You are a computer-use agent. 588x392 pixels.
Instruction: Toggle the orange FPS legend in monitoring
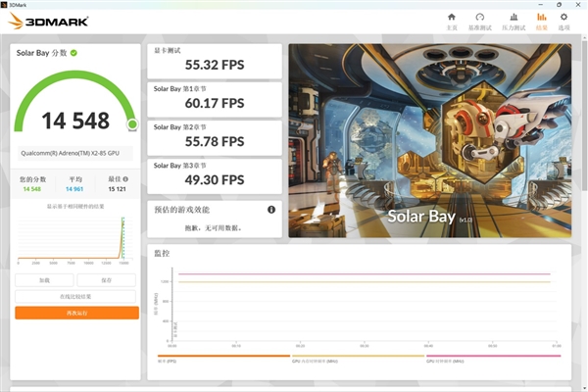tap(223, 359)
